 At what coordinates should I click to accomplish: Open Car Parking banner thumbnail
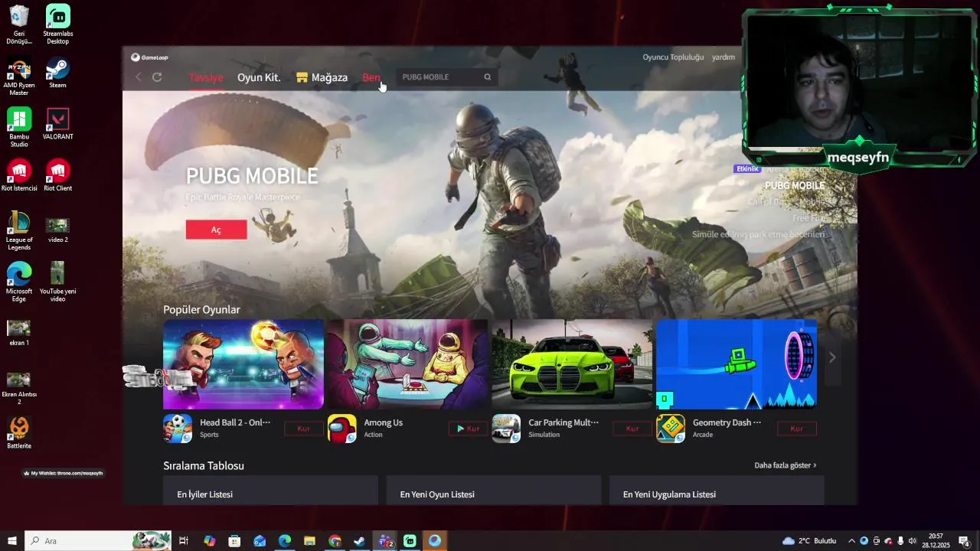[x=572, y=364]
